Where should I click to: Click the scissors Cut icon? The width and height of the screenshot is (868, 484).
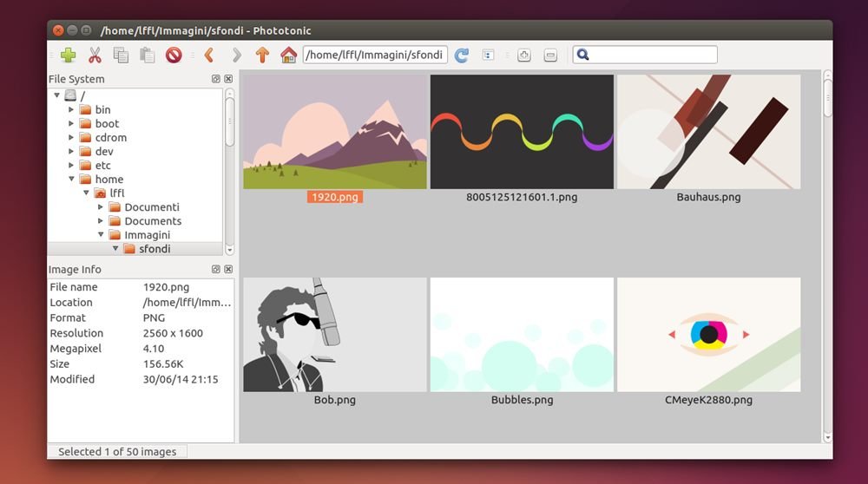(x=95, y=55)
